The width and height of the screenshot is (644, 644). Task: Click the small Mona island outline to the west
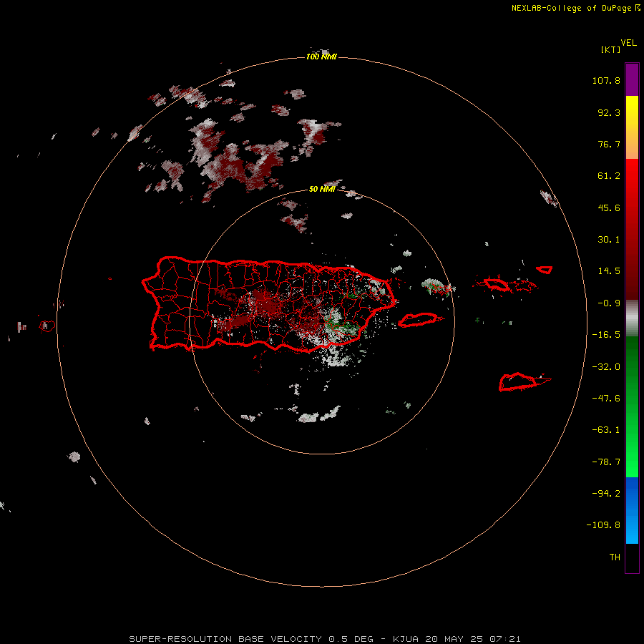coord(47,326)
